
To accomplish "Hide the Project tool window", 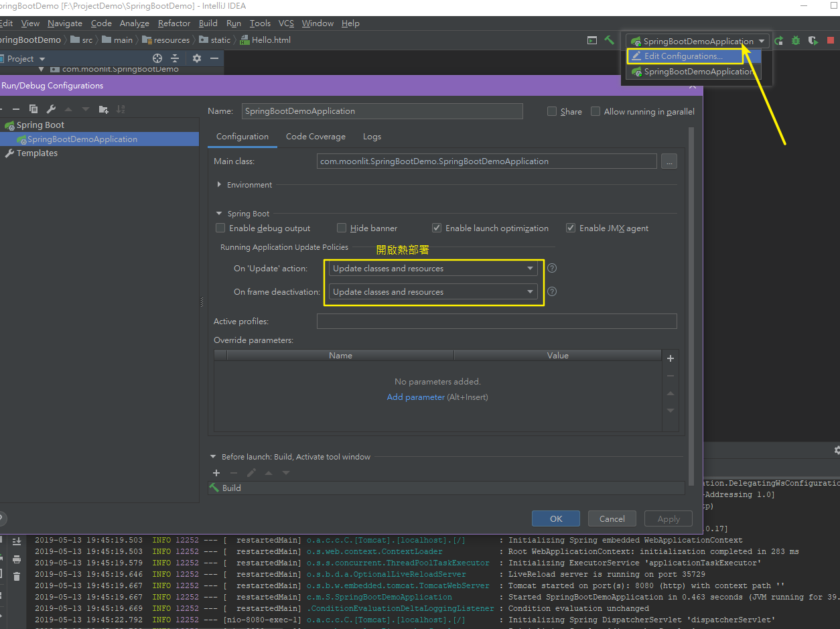I will (214, 59).
